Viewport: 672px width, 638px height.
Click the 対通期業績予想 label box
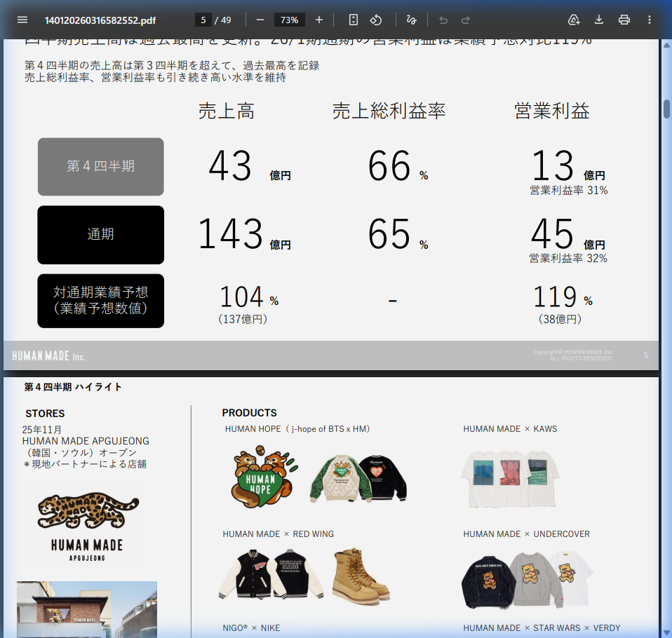101,301
